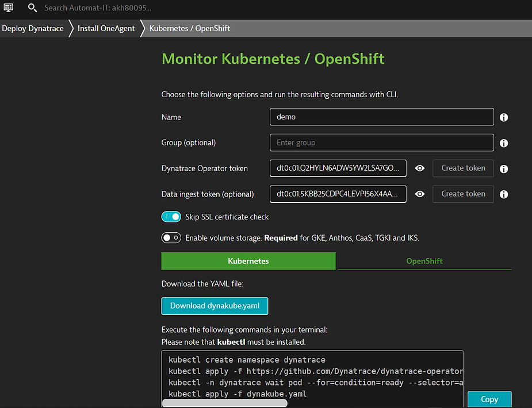Image resolution: width=532 pixels, height=408 pixels.
Task: Switch to the OpenShift tab
Action: (424, 261)
